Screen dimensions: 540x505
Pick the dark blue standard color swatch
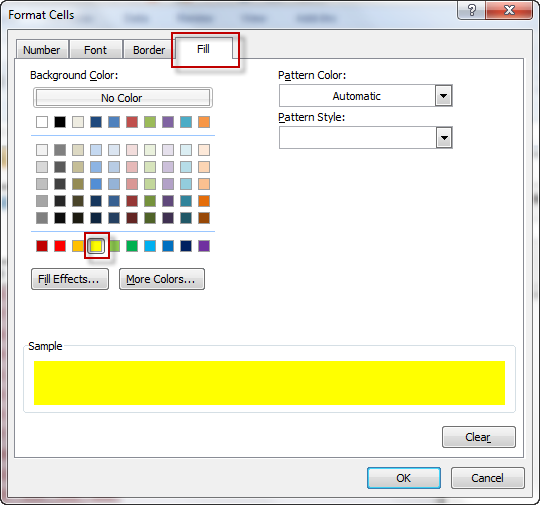(186, 246)
